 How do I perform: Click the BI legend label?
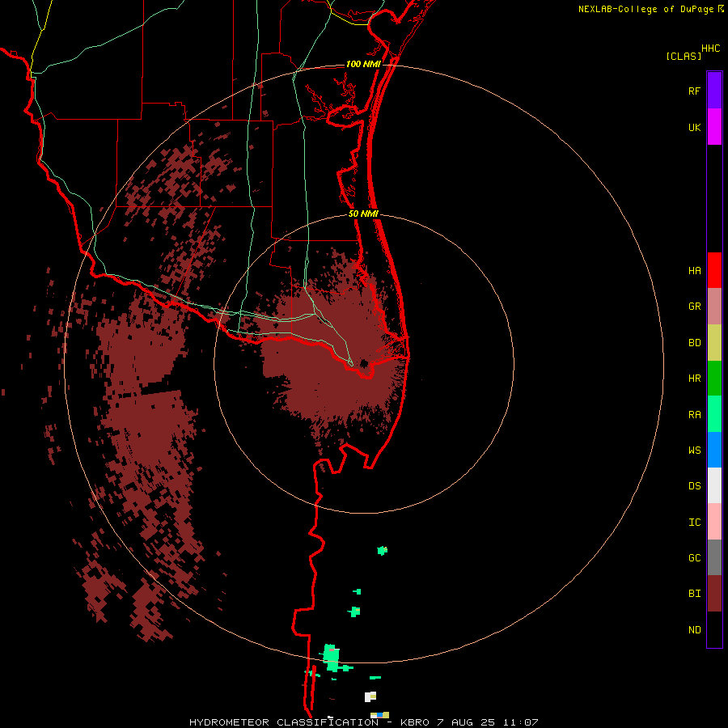695,594
